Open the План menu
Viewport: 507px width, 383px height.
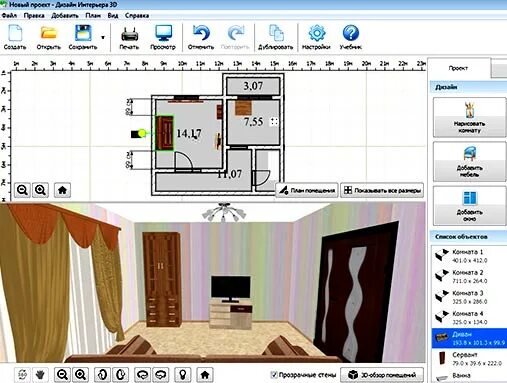point(93,16)
